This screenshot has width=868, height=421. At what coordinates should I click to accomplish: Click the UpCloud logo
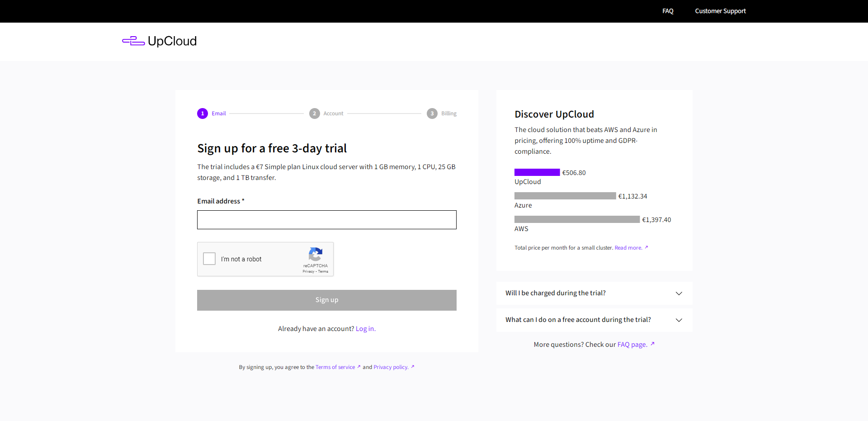(159, 41)
